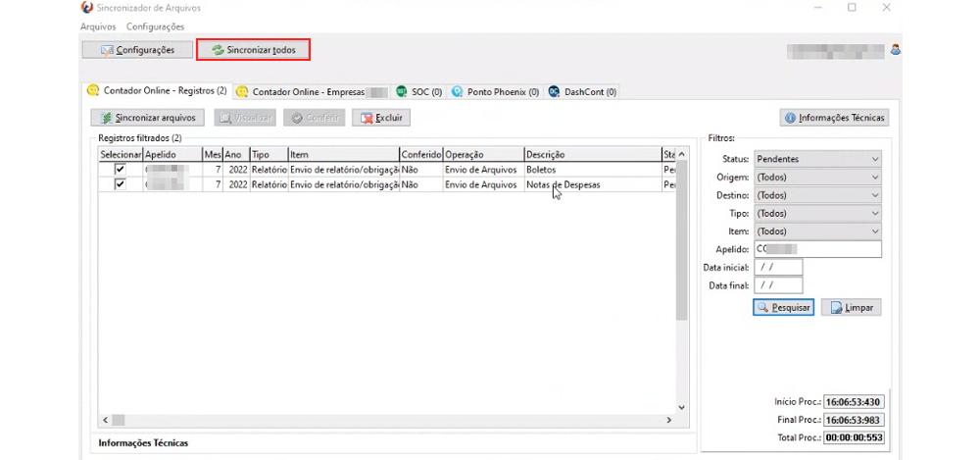Click the user profile icon
The height and width of the screenshot is (460, 980).
(x=895, y=49)
